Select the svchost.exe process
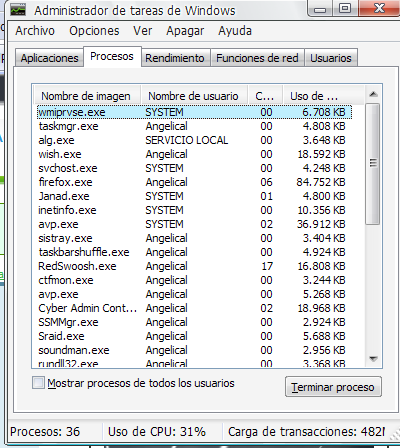400x448 pixels. tap(194, 168)
